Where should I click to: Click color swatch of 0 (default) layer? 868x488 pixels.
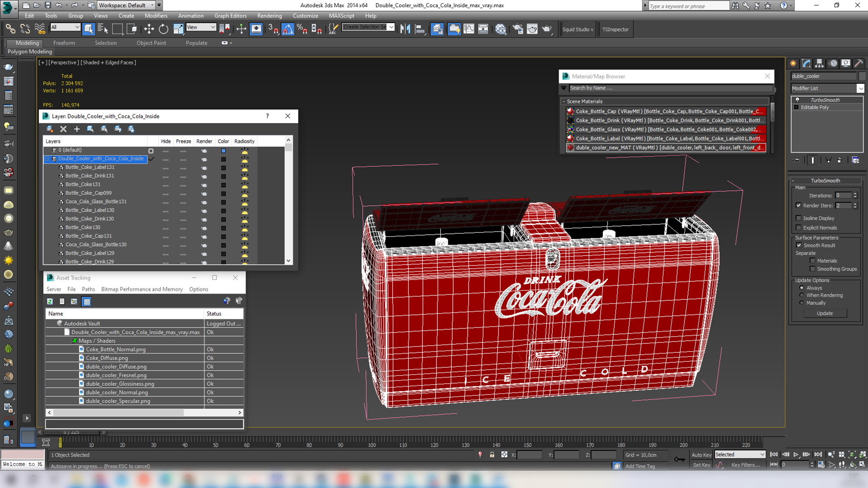point(223,151)
